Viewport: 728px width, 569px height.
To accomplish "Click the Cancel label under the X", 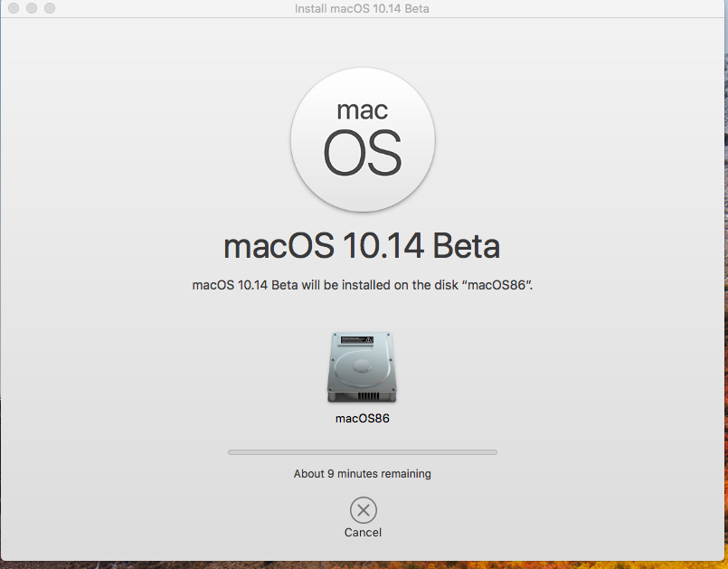I will click(x=363, y=532).
